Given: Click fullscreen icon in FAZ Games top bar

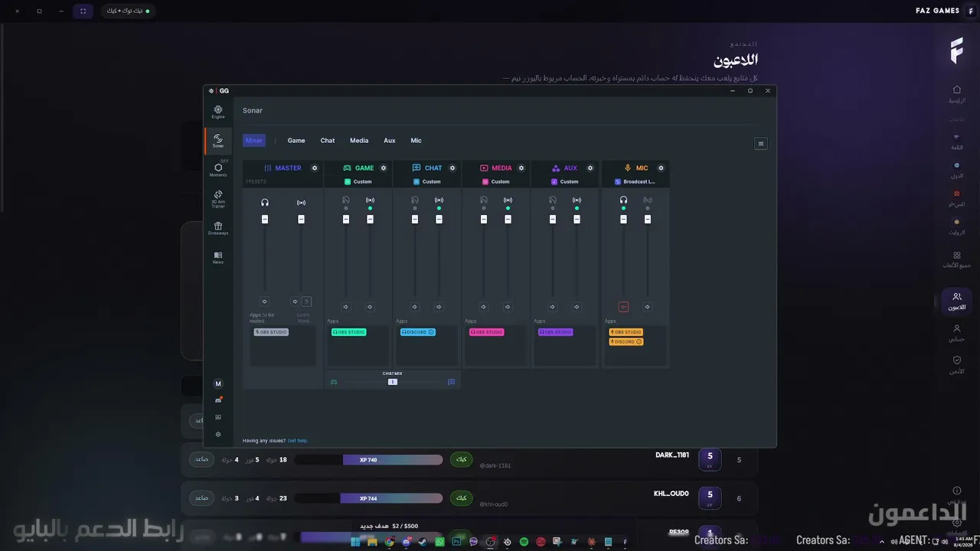Looking at the screenshot, I should coord(83,11).
